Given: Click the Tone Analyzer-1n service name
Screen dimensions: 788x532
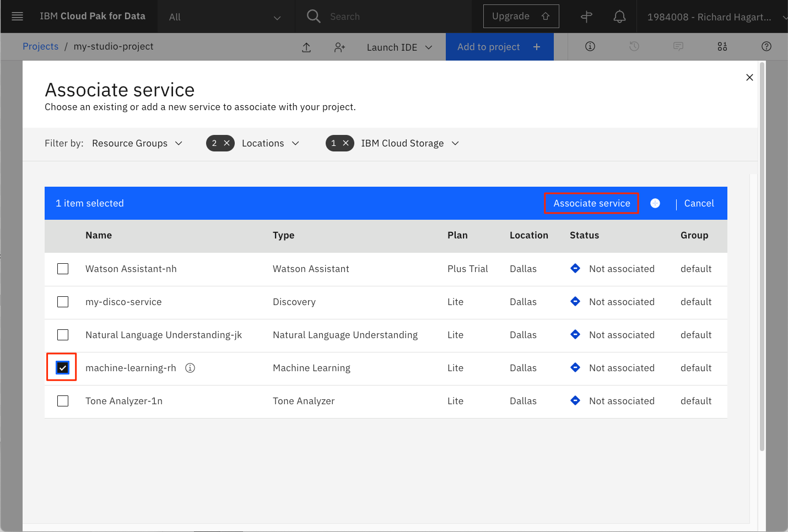Looking at the screenshot, I should (x=124, y=401).
